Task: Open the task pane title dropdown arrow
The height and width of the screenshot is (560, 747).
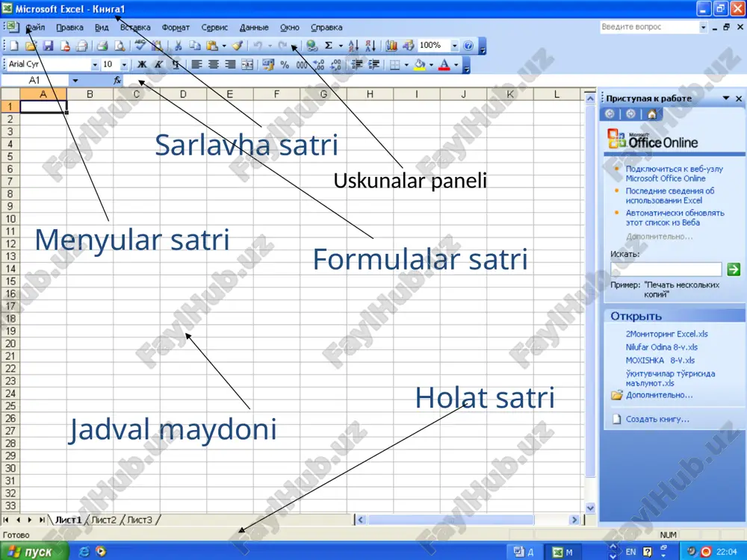Action: pyautogui.click(x=726, y=98)
